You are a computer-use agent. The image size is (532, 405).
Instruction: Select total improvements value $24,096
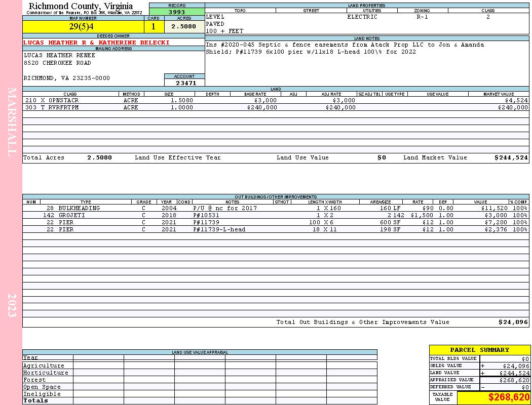(x=513, y=322)
